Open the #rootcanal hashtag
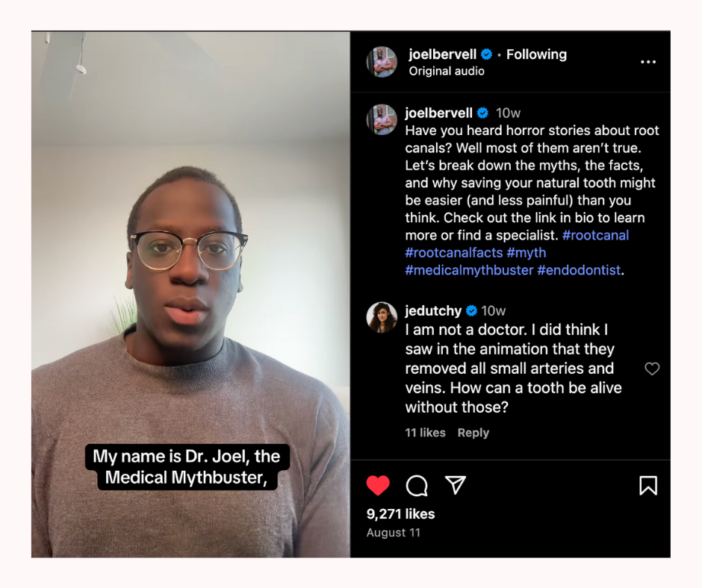702x588 pixels. pyautogui.click(x=595, y=235)
